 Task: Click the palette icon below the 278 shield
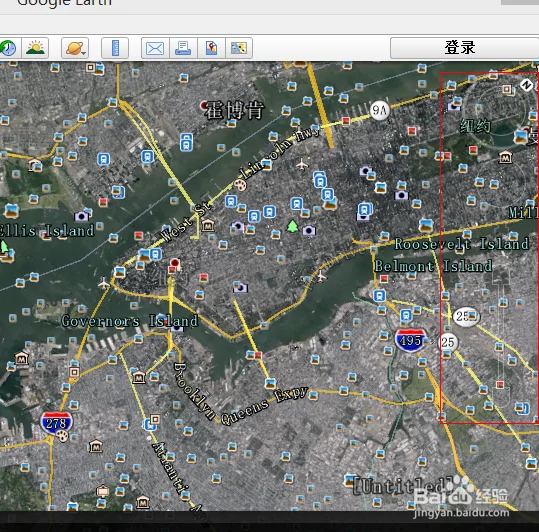pyautogui.click(x=62, y=436)
